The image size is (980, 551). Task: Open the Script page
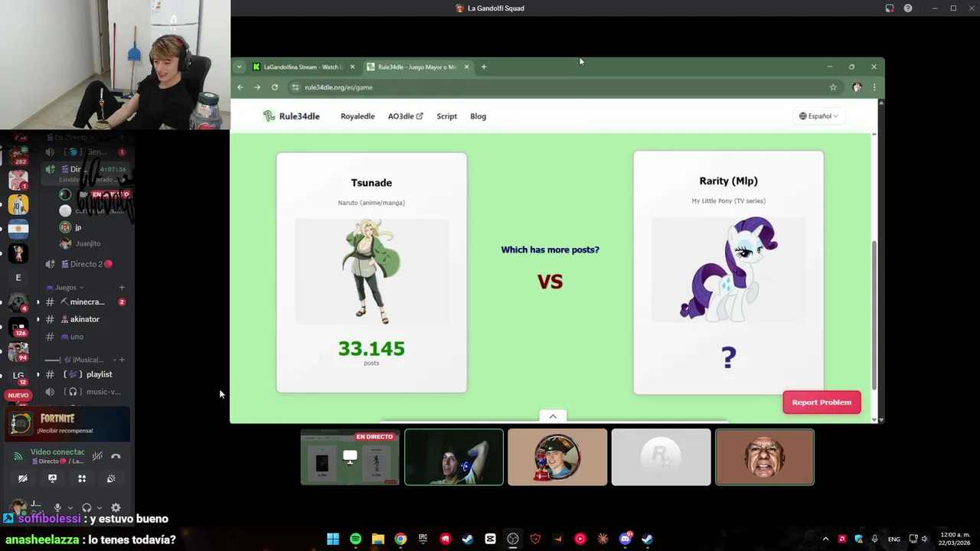[446, 116]
